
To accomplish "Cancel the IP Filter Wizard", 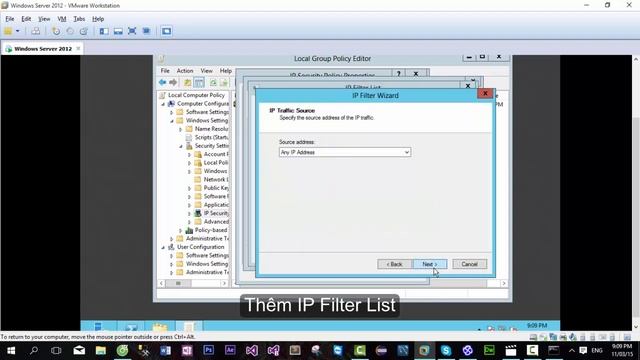I will tap(469, 264).
